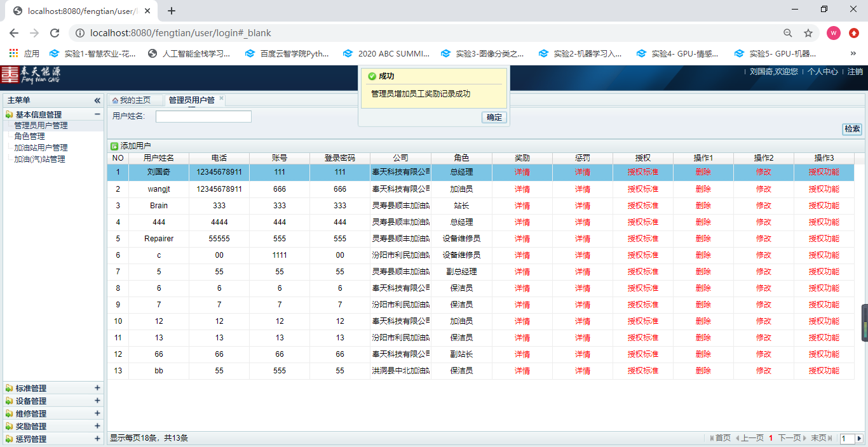Click 删除 for user wangjt

703,189
